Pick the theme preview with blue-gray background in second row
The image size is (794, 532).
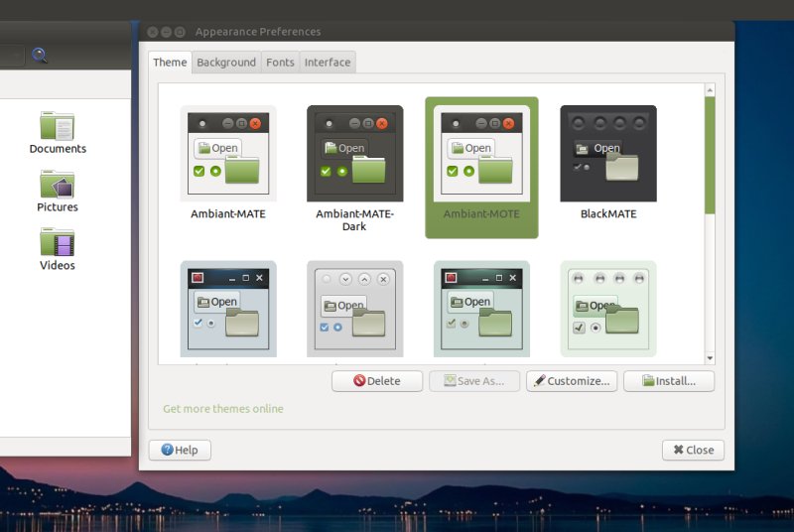click(228, 309)
